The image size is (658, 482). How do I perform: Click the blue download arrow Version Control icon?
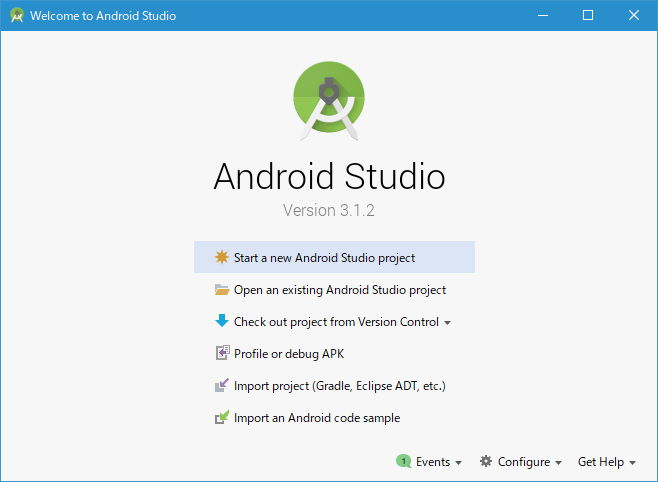(x=222, y=321)
